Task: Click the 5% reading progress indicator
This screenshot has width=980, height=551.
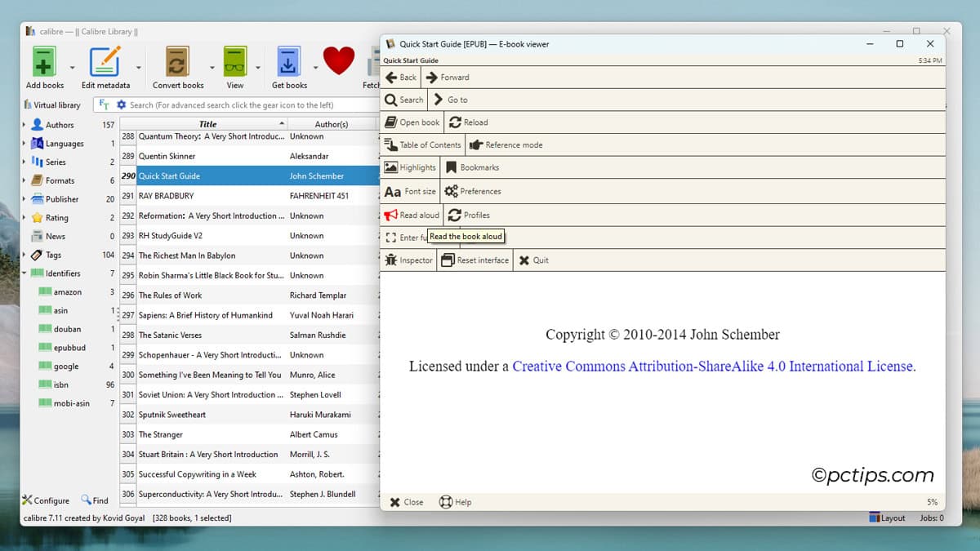Action: tap(931, 501)
